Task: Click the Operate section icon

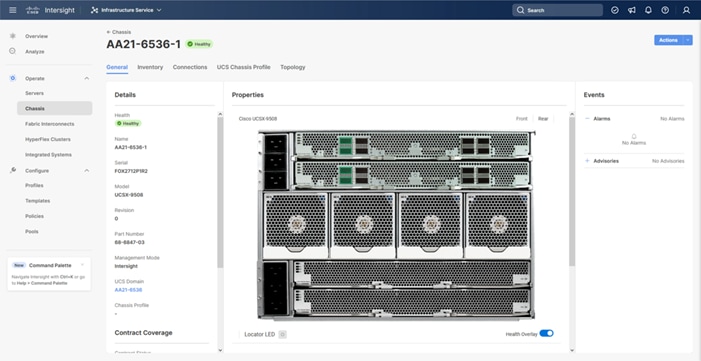Action: [13, 78]
